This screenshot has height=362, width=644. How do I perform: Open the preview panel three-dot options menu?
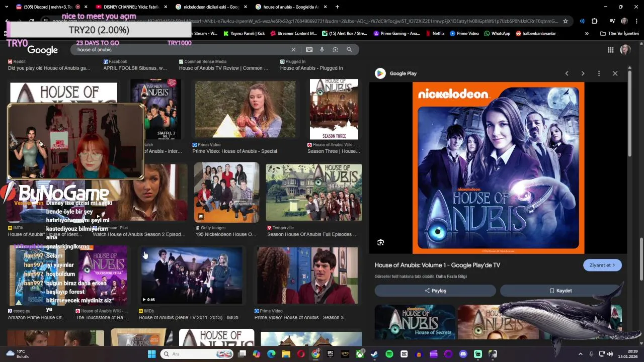(x=599, y=73)
